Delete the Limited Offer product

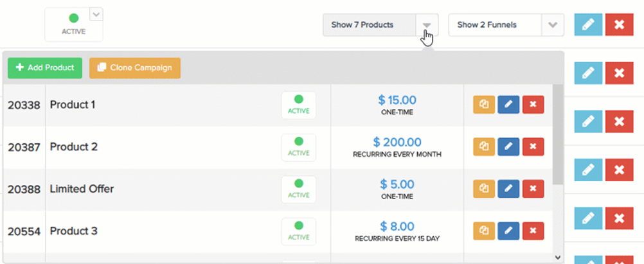click(533, 189)
